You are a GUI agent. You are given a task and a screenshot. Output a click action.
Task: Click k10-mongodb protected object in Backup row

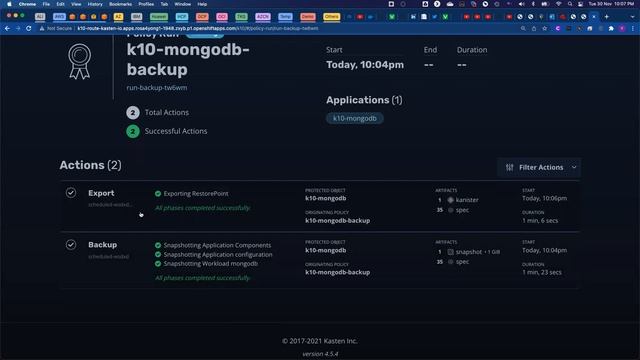pyautogui.click(x=326, y=250)
